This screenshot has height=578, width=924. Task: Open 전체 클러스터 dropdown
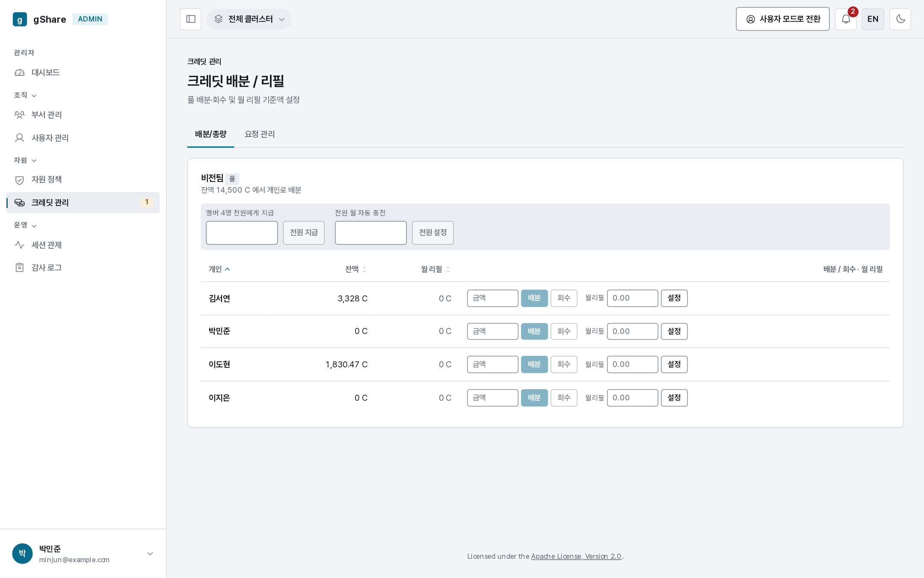coord(249,19)
